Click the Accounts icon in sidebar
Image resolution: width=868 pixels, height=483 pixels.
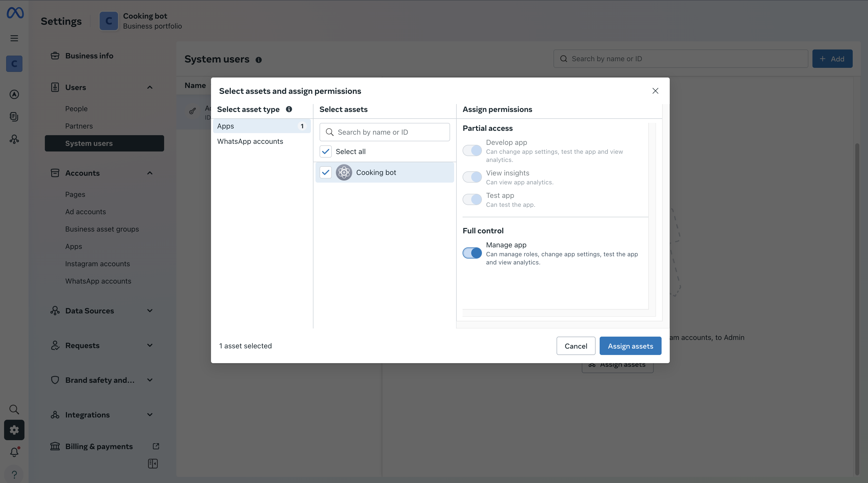[x=55, y=173]
